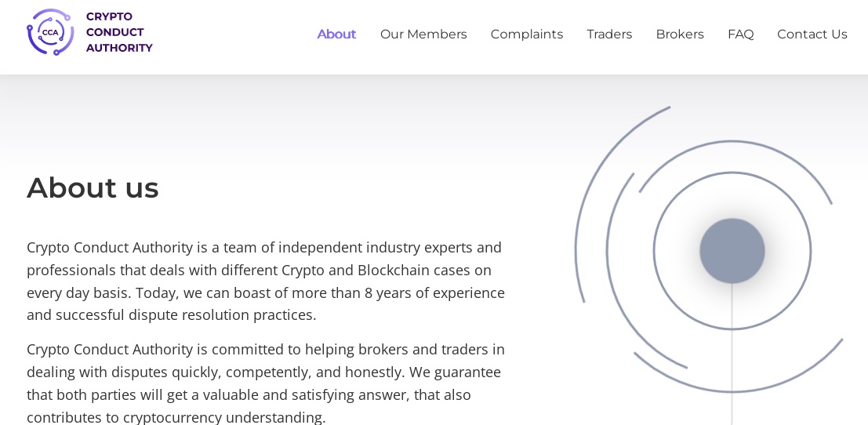Click the paragraph mentioning 8 years of experience
Viewport: 868px width, 425px height.
266,282
